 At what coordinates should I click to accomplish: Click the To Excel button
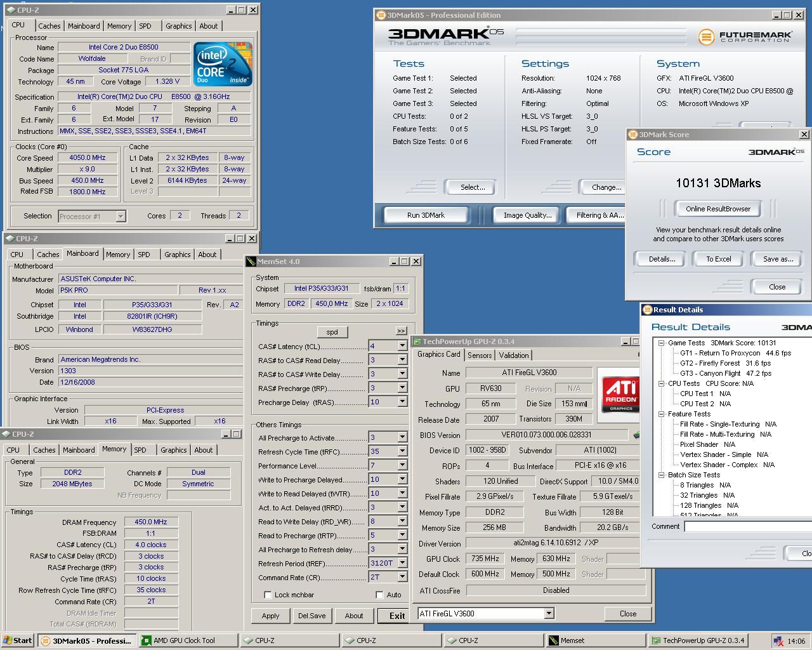pyautogui.click(x=719, y=259)
